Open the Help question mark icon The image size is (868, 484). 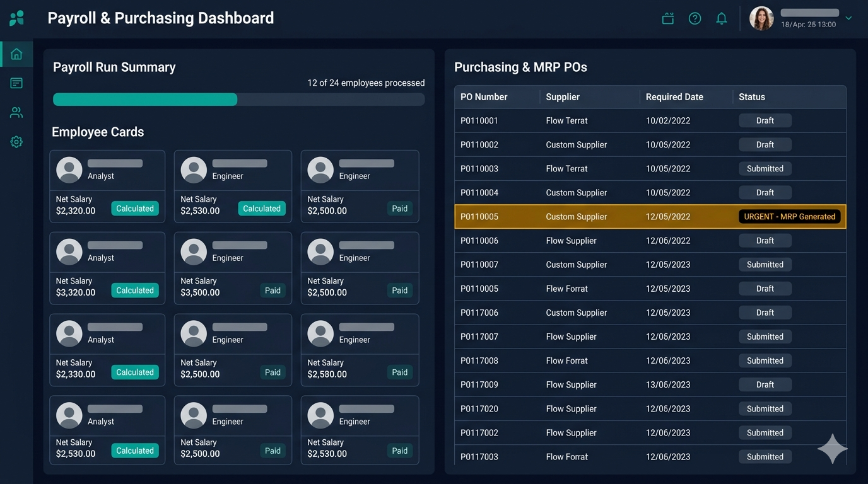tap(695, 19)
